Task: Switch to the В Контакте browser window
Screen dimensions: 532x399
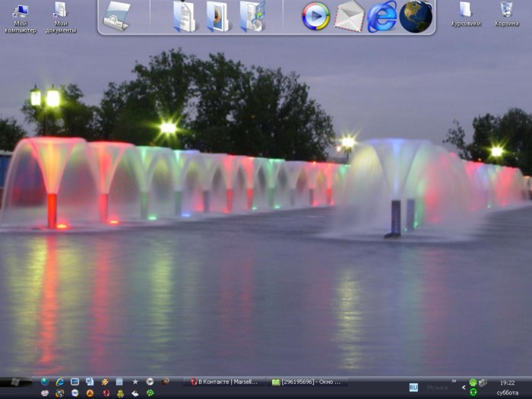Action: [x=224, y=382]
